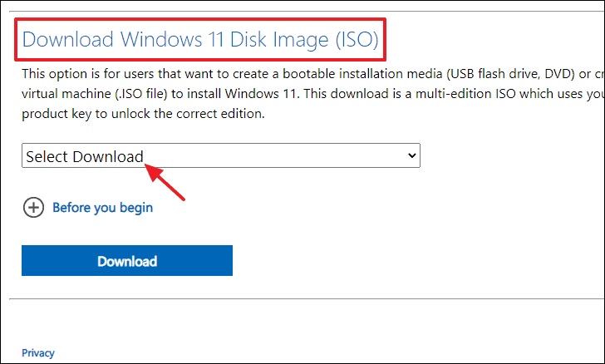
Task: Click the Before you begin link text
Action: (x=103, y=208)
